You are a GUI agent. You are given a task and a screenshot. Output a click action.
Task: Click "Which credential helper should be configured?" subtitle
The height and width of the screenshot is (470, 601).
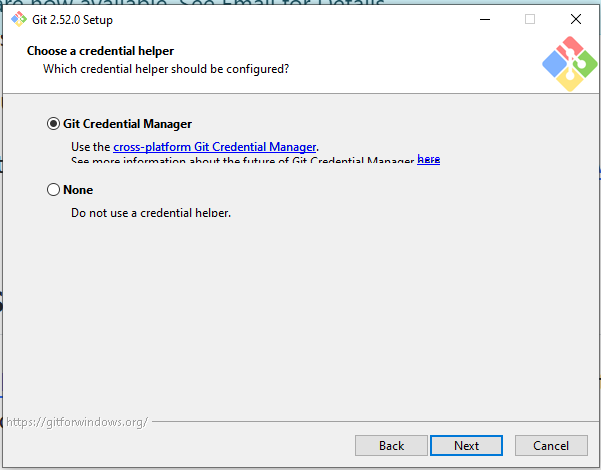[x=166, y=69]
